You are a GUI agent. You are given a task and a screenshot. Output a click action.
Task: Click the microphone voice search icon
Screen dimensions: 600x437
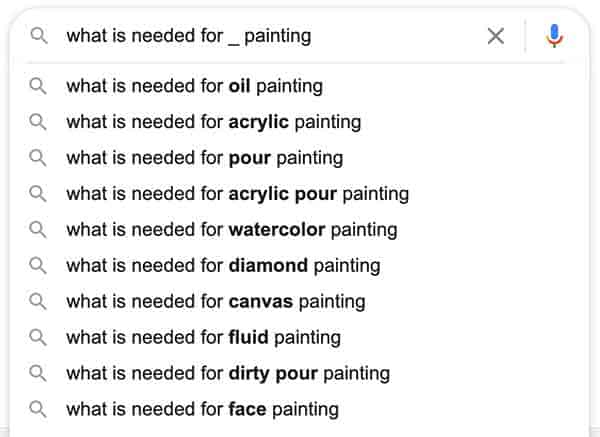554,36
